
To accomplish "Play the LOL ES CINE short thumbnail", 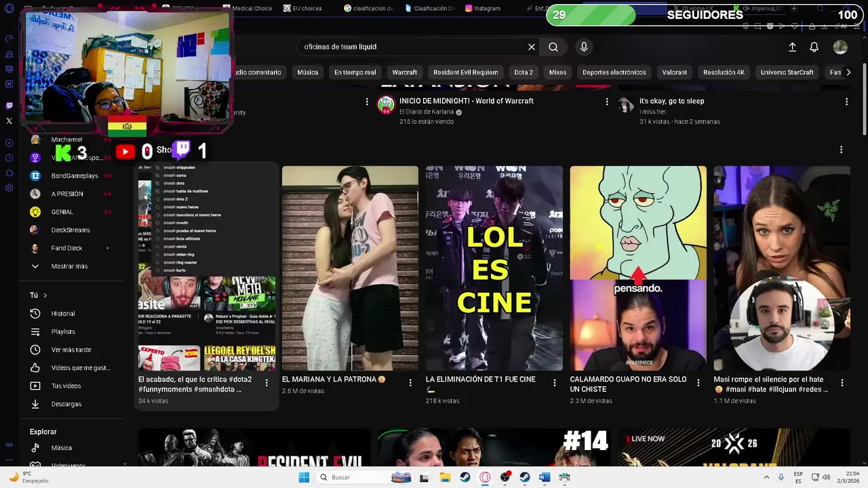I will [x=494, y=268].
